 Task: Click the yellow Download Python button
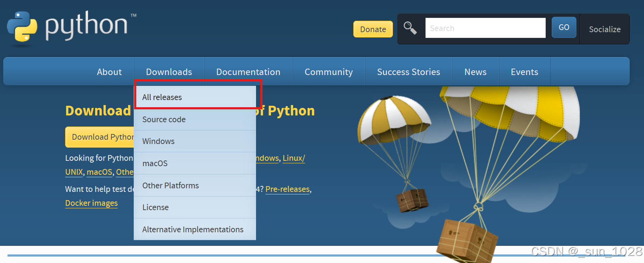(x=100, y=137)
